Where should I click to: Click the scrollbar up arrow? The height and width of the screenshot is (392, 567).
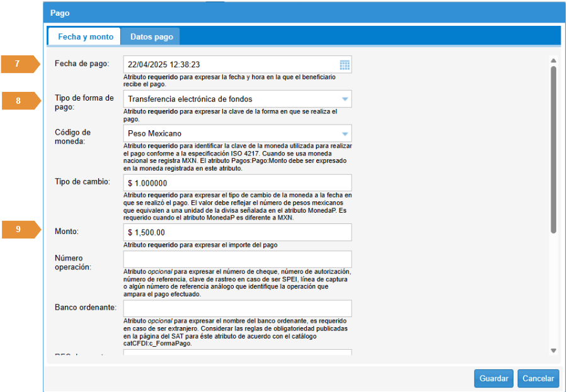pos(553,60)
